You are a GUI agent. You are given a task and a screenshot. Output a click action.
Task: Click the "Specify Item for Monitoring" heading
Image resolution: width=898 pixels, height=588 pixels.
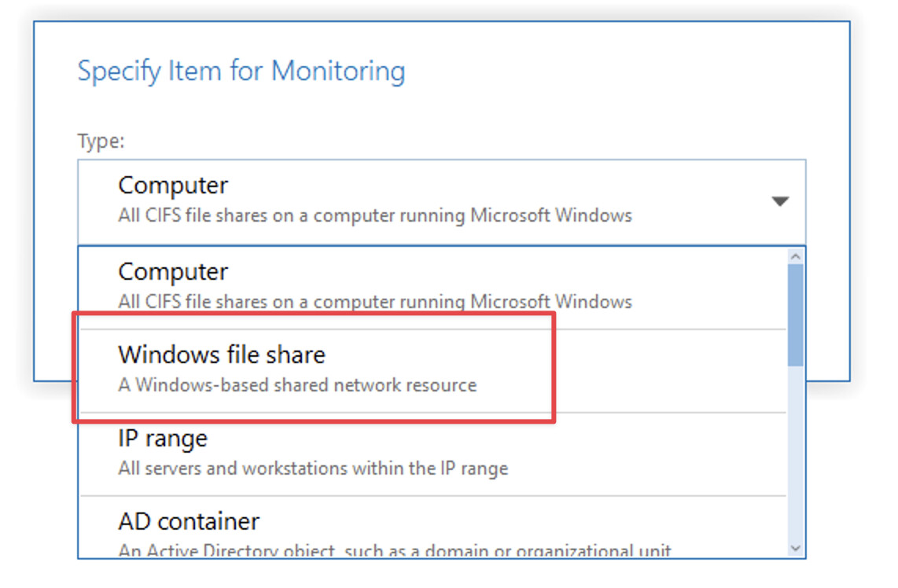tap(241, 72)
